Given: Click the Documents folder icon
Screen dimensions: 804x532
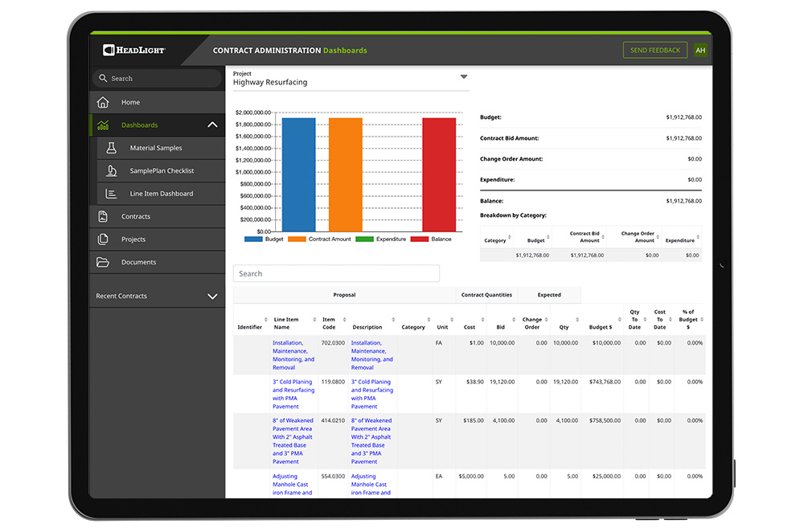Looking at the screenshot, I should (x=103, y=262).
